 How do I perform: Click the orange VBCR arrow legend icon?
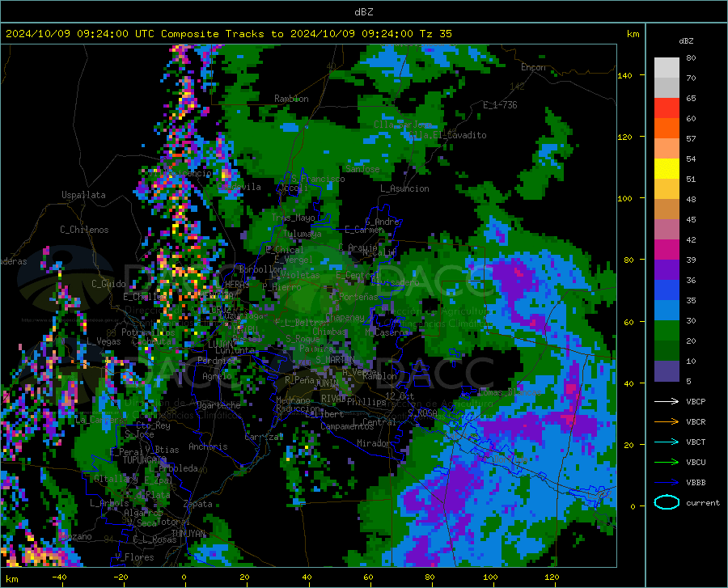(667, 421)
